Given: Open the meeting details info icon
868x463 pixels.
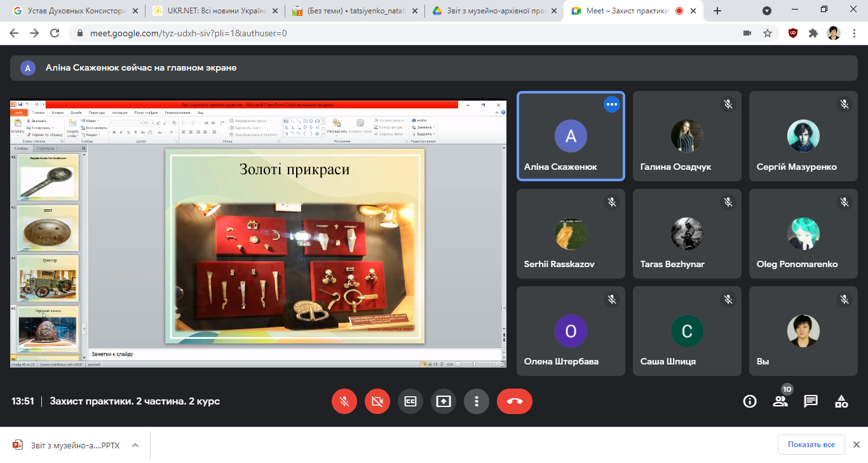Looking at the screenshot, I should 750,401.
